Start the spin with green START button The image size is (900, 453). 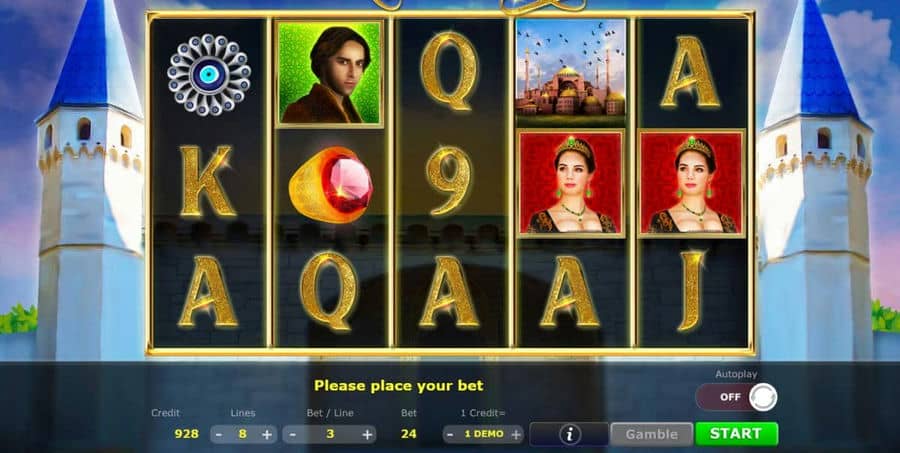[736, 433]
